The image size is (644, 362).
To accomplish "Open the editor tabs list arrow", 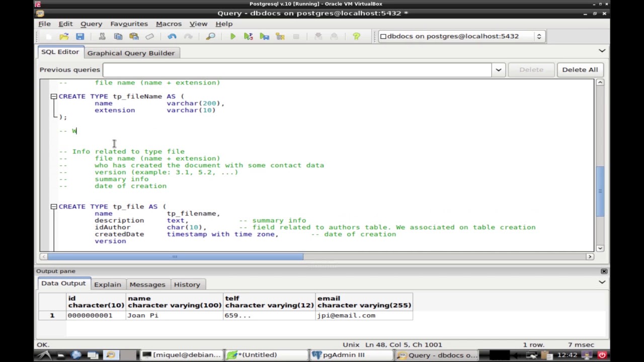I will point(602,51).
